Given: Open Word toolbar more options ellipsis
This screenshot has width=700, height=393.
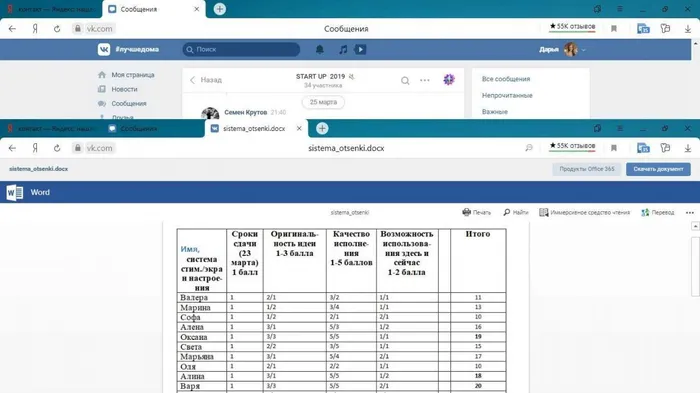Looking at the screenshot, I should pos(690,213).
